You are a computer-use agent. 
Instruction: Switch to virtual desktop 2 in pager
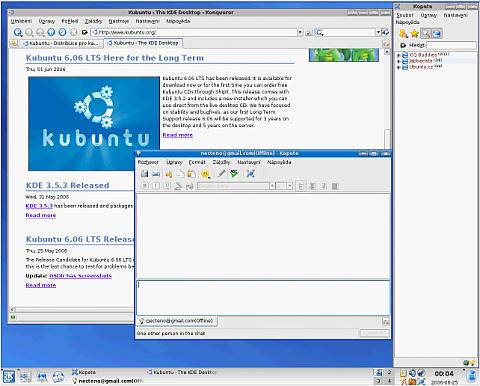[389, 373]
